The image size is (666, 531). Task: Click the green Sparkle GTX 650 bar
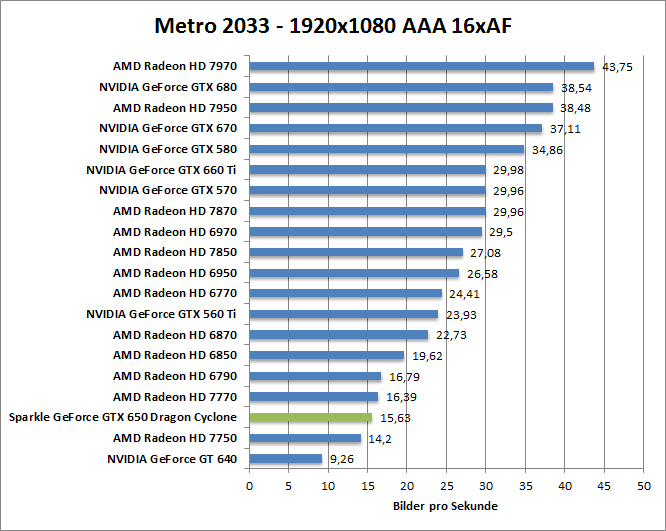coord(311,418)
